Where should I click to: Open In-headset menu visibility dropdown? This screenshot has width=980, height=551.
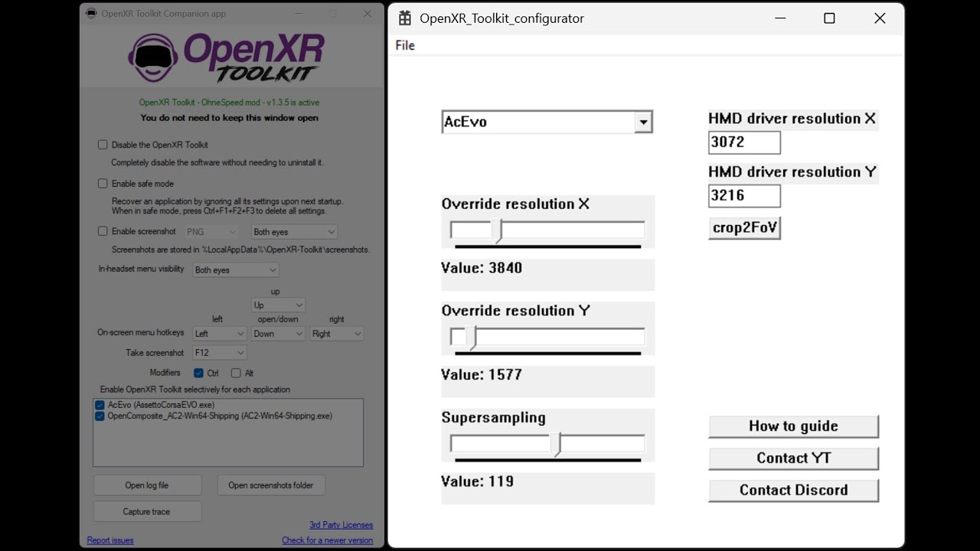pos(236,270)
